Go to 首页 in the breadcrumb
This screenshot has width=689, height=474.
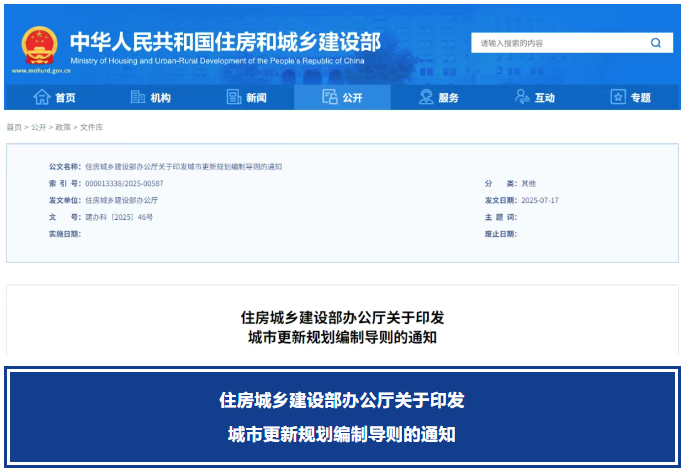click(14, 128)
